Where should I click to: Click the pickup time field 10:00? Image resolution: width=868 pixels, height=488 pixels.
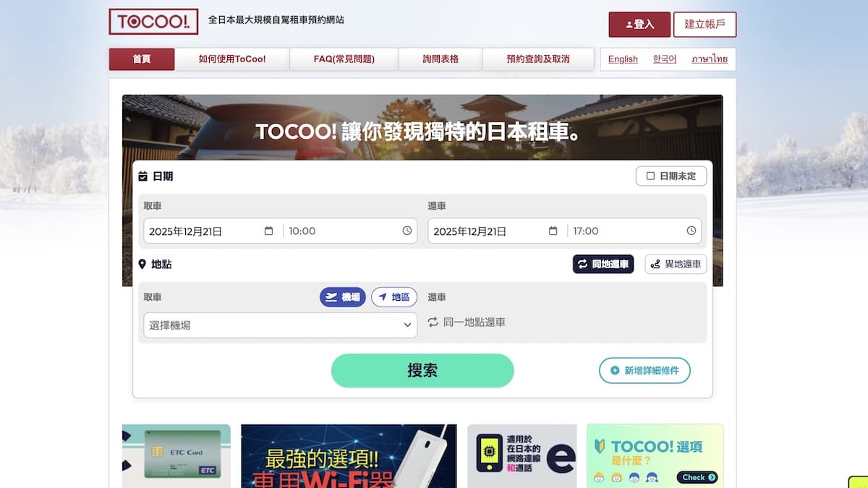pyautogui.click(x=350, y=231)
